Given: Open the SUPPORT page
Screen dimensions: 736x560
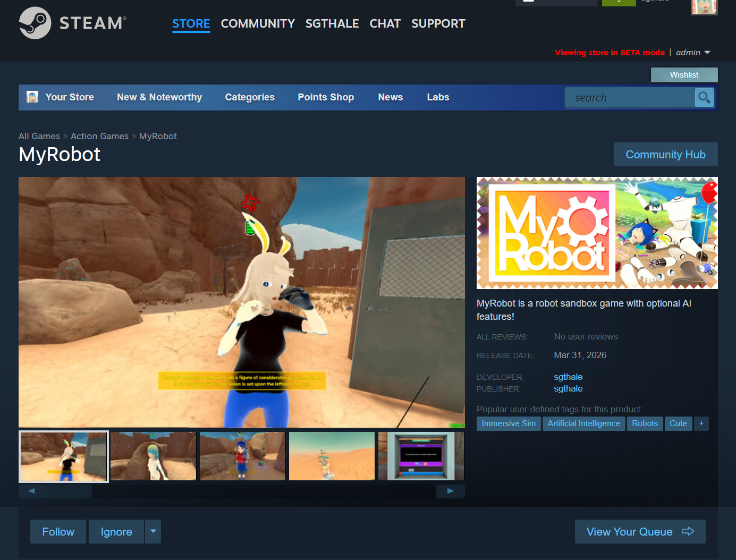Looking at the screenshot, I should point(438,24).
